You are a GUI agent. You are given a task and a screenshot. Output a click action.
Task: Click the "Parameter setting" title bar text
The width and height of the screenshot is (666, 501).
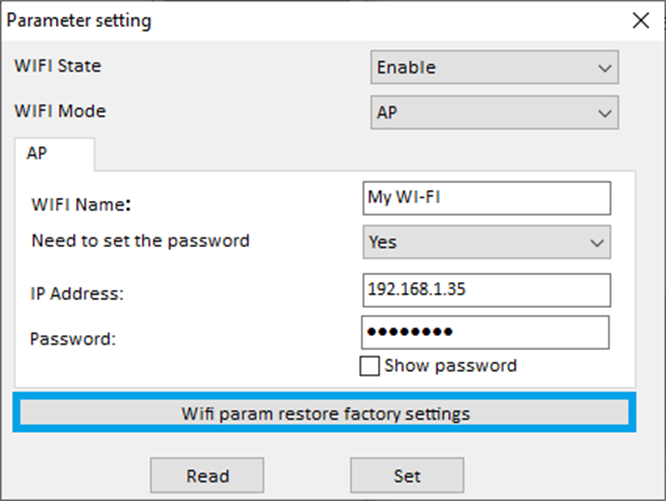coord(83,19)
